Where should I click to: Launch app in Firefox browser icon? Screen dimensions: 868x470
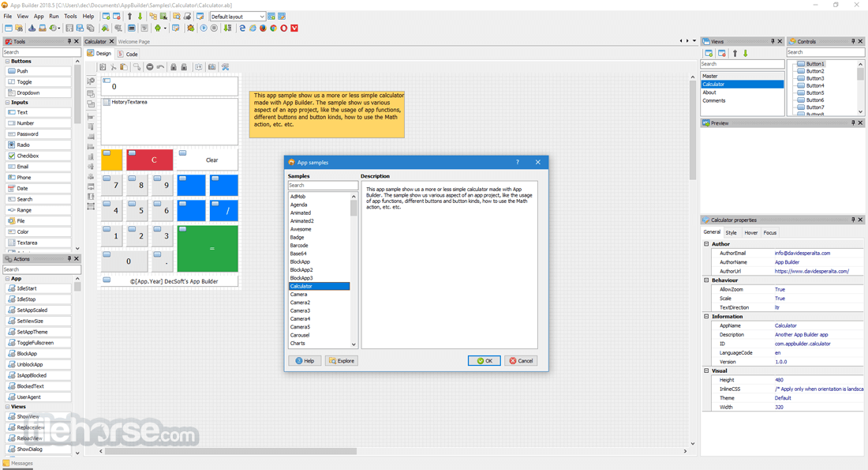click(x=263, y=28)
